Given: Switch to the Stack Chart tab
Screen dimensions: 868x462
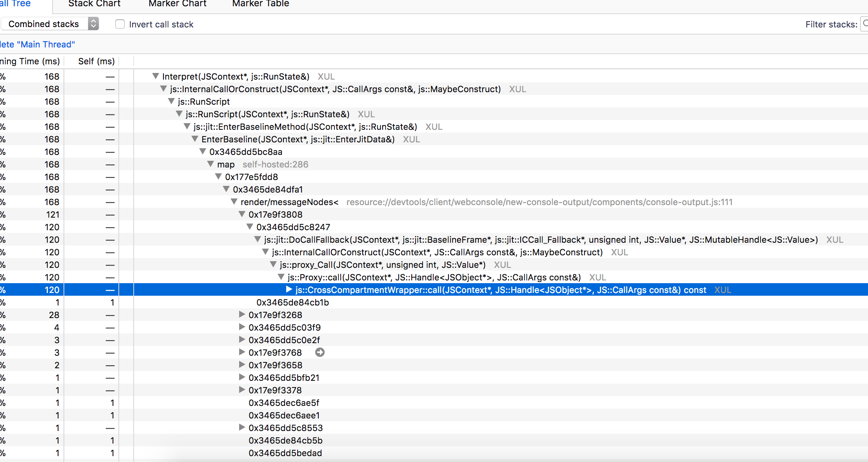Looking at the screenshot, I should [94, 4].
